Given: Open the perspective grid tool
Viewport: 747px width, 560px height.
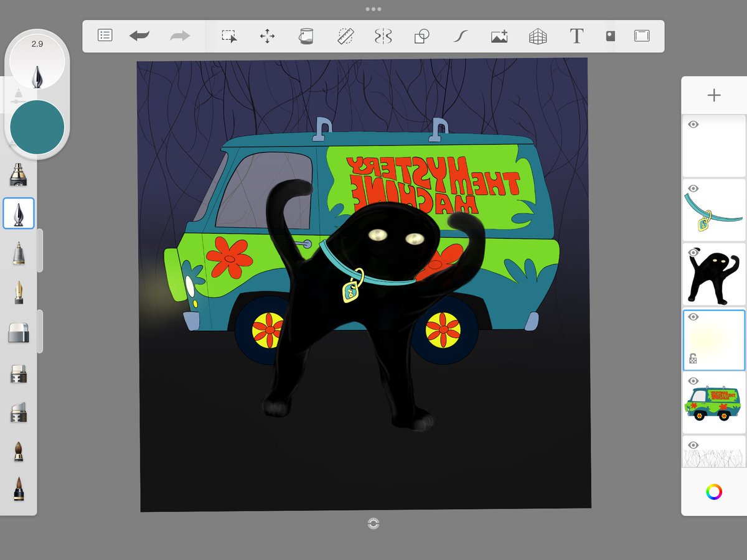Looking at the screenshot, I should [538, 36].
